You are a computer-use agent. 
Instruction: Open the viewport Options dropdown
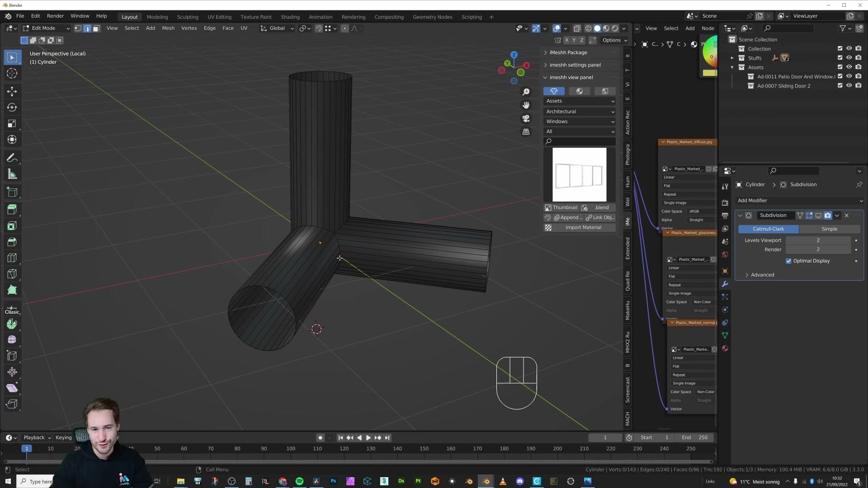(614, 40)
